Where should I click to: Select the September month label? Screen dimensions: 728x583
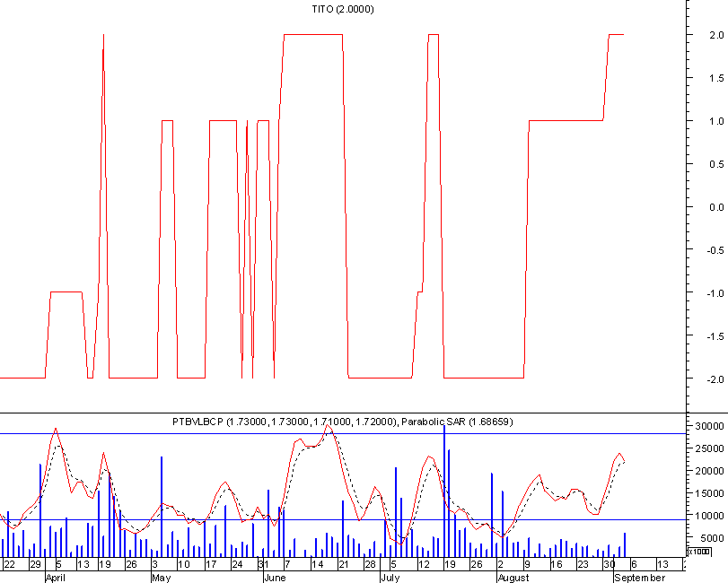tap(640, 578)
